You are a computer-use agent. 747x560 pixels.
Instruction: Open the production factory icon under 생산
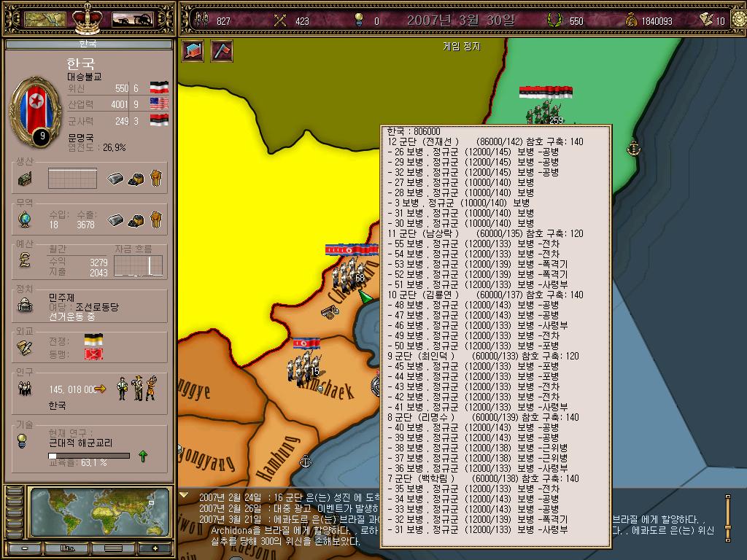coord(25,179)
